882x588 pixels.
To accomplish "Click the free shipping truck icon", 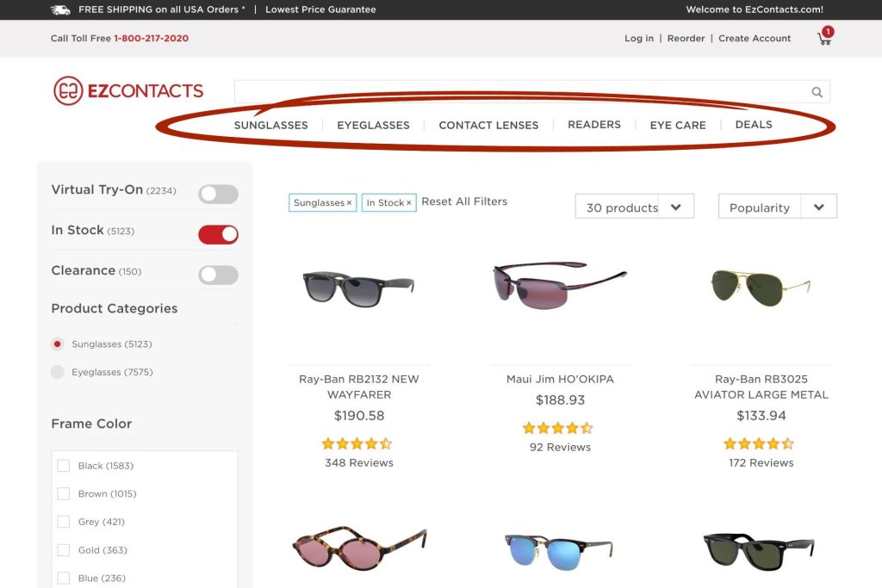I will (x=60, y=9).
